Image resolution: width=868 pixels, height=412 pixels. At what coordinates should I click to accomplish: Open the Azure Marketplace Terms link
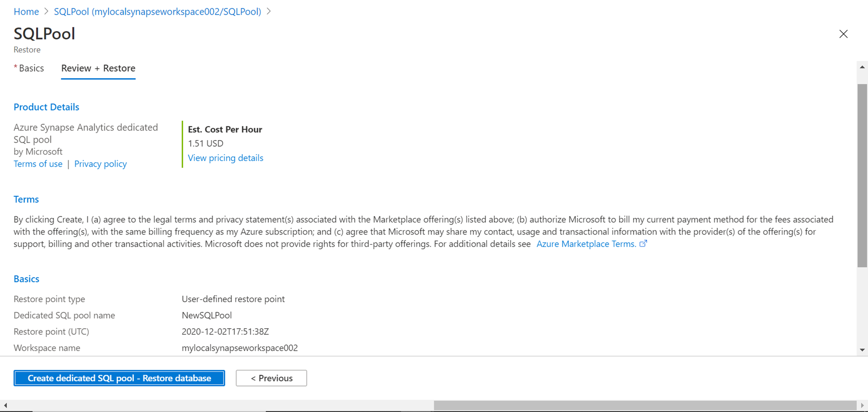[586, 244]
